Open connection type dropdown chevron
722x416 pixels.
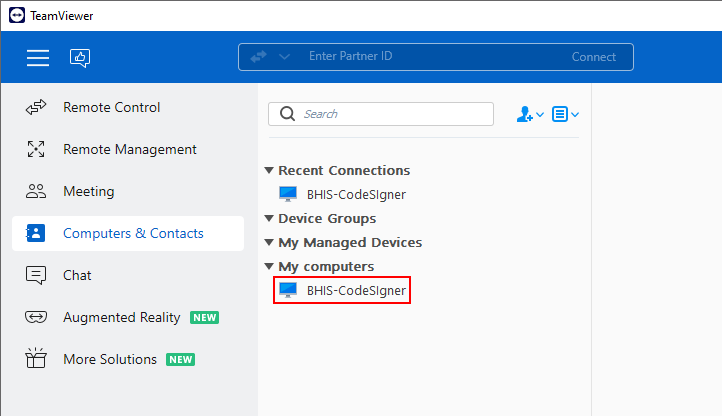(284, 57)
